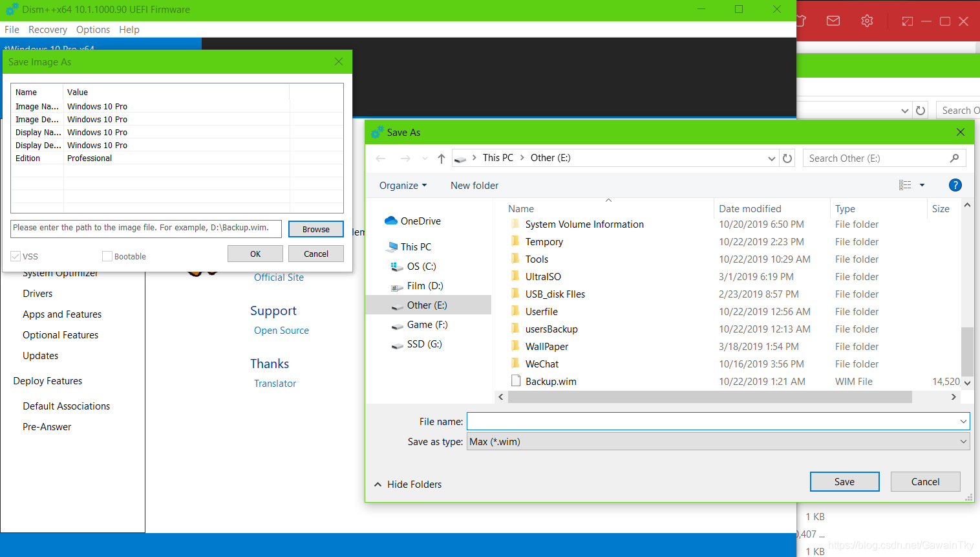Select Game (F:) drive in sidebar
Viewport: 980px width, 557px height.
[x=427, y=324]
